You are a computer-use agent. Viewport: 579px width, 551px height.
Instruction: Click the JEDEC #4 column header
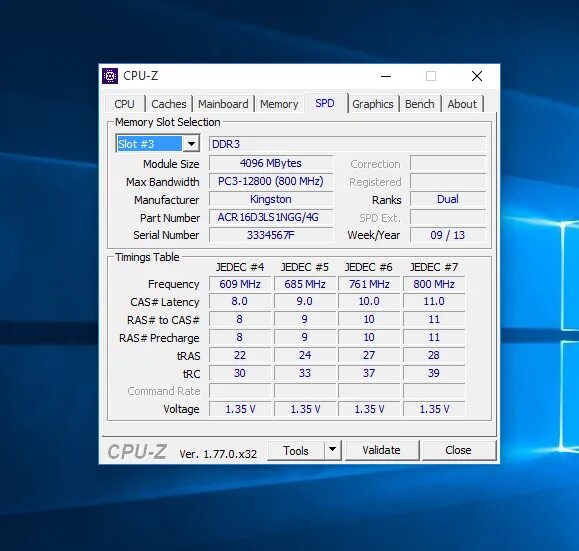pos(240,267)
